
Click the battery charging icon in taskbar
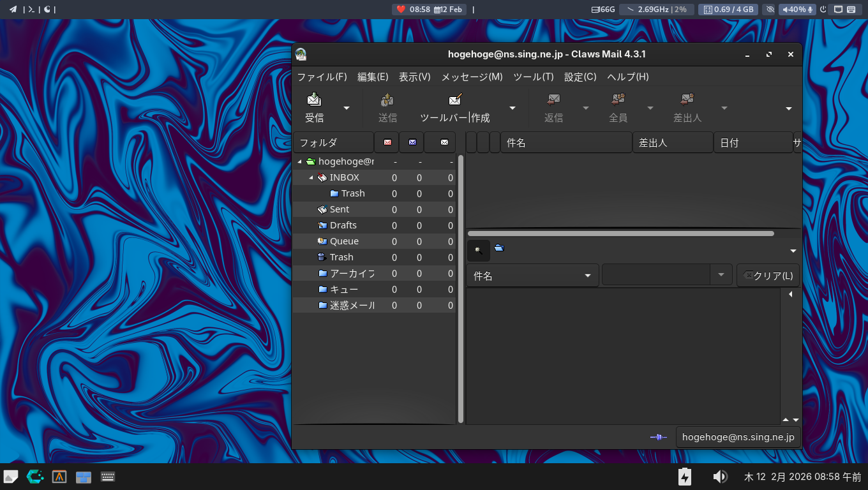[x=685, y=477]
